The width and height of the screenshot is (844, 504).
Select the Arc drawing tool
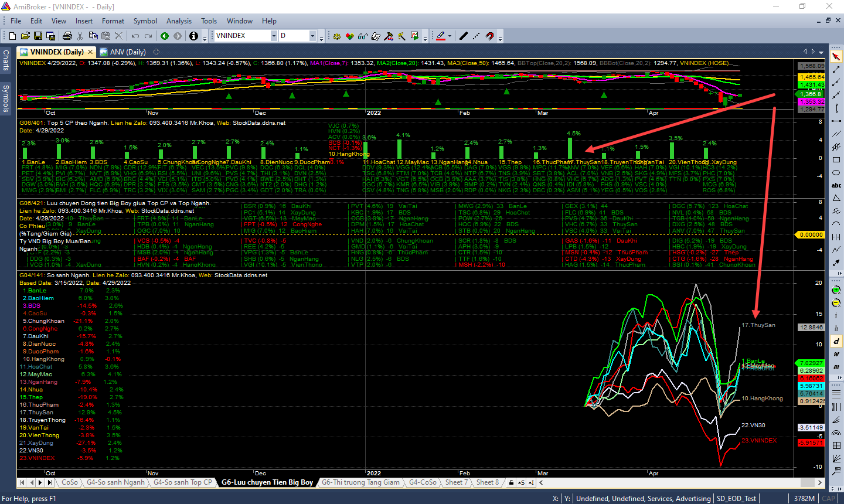tap(836, 224)
